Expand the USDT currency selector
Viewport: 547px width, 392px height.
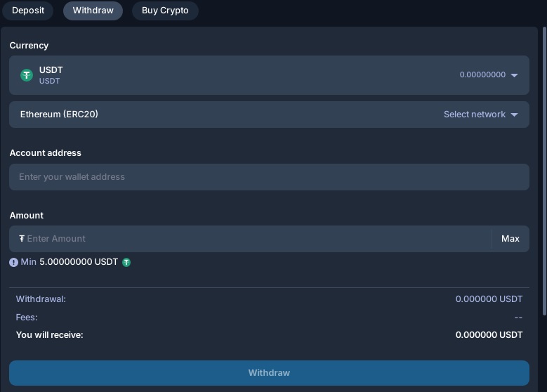coord(269,75)
